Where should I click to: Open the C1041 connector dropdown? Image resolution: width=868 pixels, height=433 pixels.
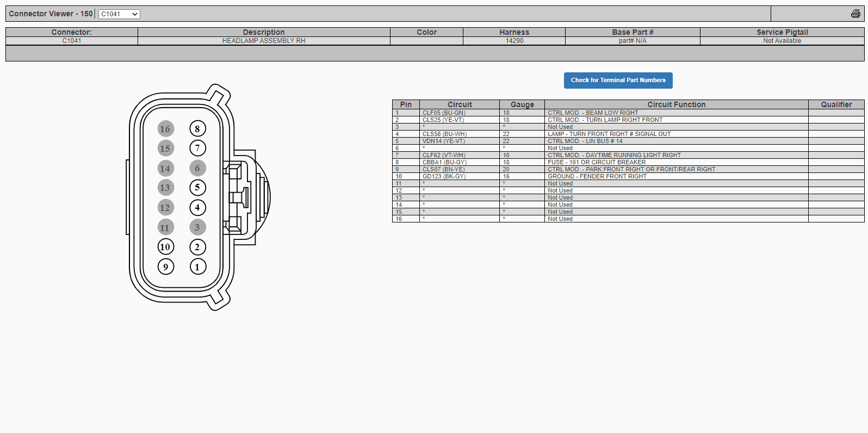[119, 14]
